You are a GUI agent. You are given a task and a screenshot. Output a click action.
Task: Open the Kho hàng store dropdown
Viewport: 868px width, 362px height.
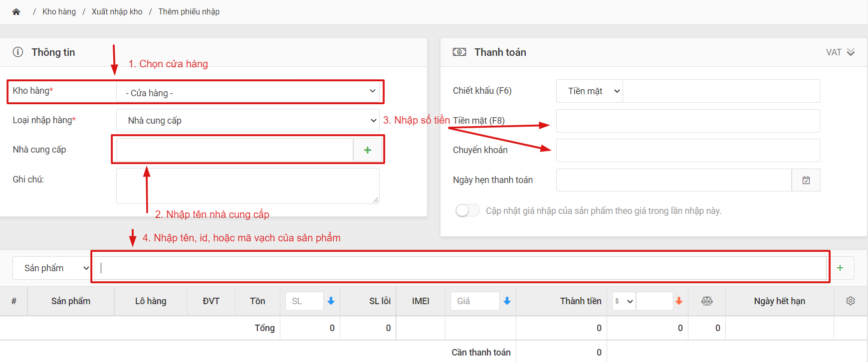point(248,92)
